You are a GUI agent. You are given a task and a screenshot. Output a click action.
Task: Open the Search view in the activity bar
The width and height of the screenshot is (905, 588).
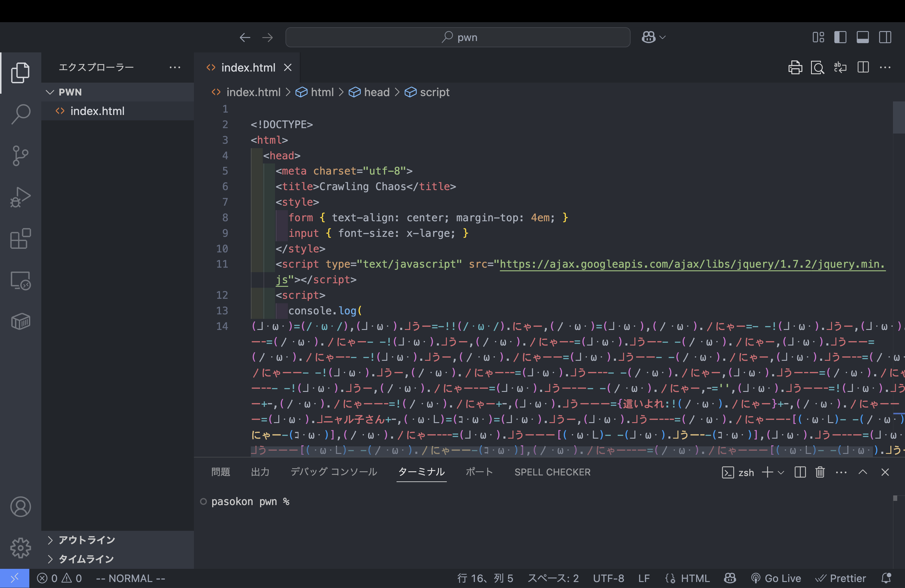[x=21, y=114]
